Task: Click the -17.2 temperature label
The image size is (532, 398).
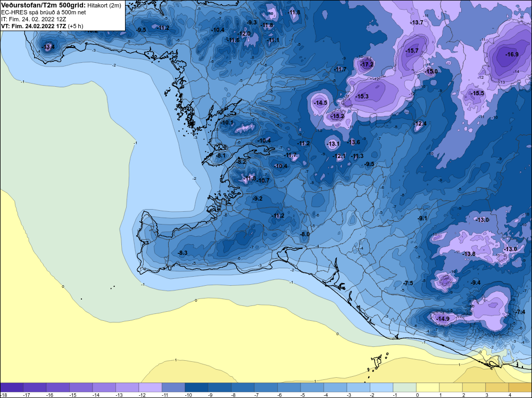Action: coord(367,64)
